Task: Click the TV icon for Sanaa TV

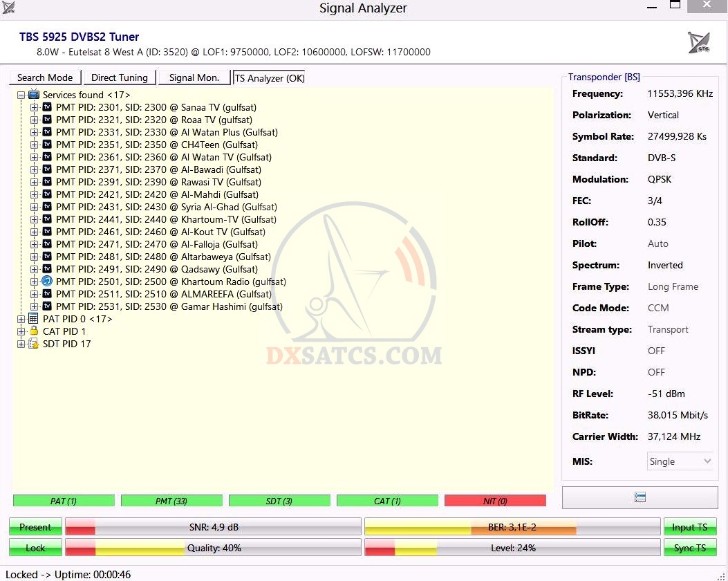Action: point(47,107)
